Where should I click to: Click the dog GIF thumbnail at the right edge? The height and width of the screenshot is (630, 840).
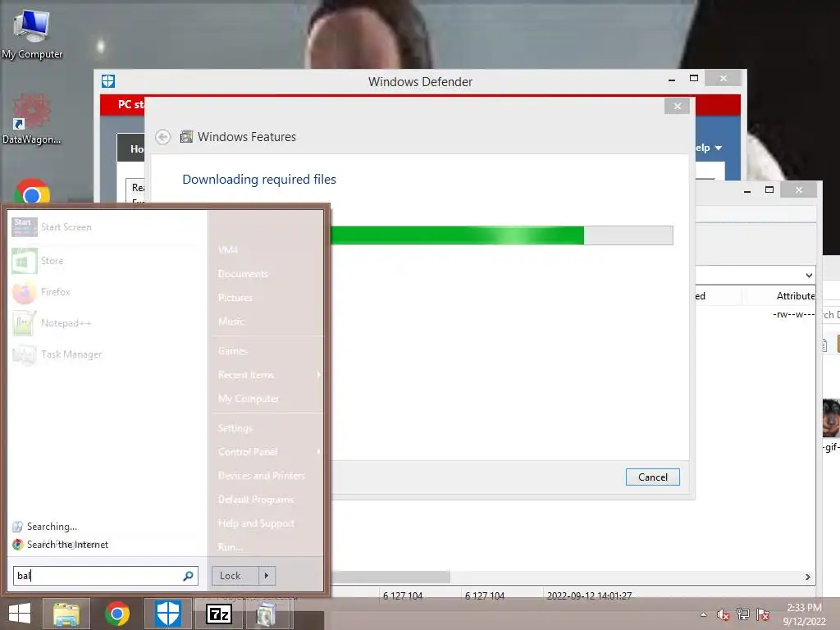tap(831, 418)
